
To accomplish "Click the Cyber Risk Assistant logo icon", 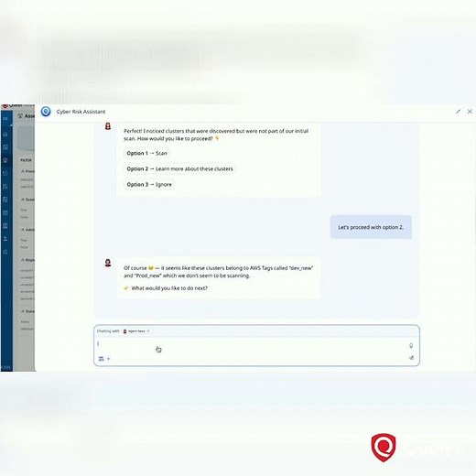I will tap(46, 112).
